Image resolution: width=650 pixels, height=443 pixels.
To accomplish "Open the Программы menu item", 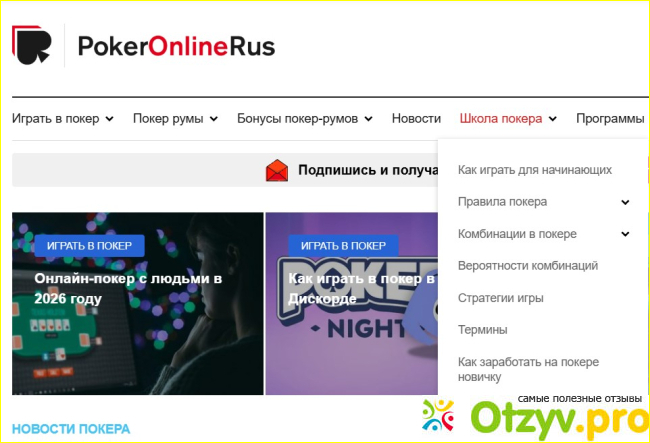I will coord(610,119).
